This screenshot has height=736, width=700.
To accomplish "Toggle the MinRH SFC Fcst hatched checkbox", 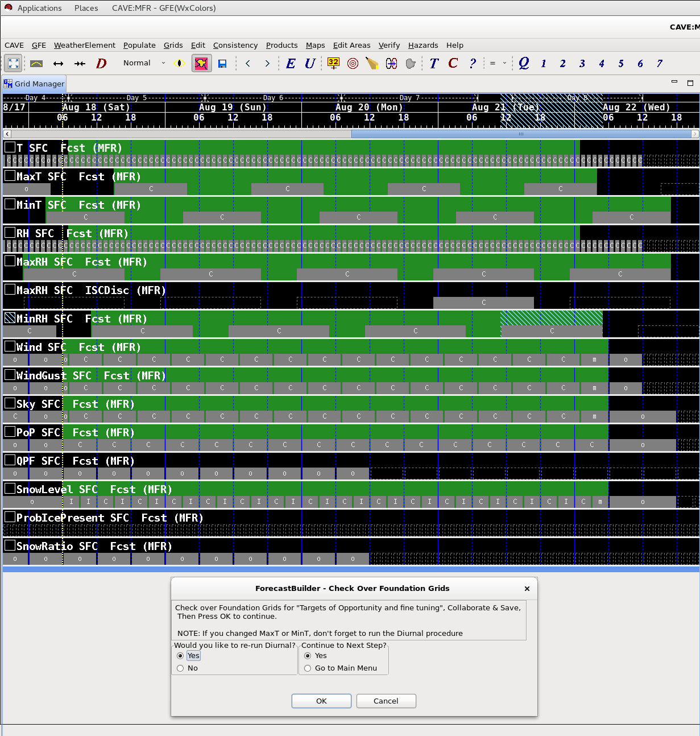I will tap(10, 317).
